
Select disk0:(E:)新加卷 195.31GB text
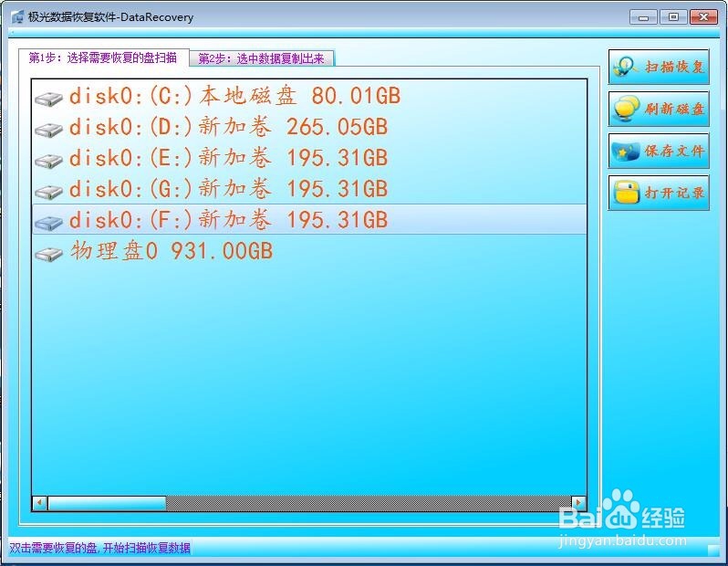(228, 158)
